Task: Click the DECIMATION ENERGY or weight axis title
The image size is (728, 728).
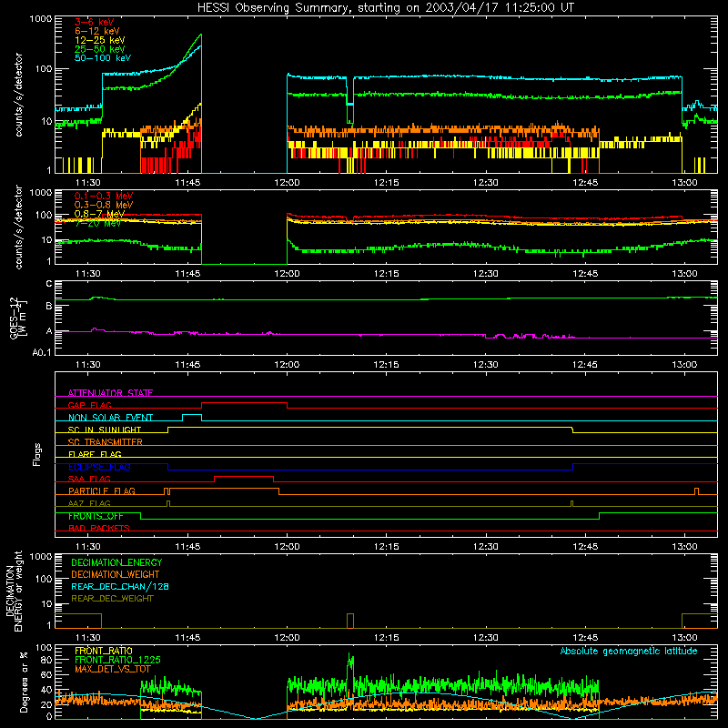Action: click(x=14, y=591)
